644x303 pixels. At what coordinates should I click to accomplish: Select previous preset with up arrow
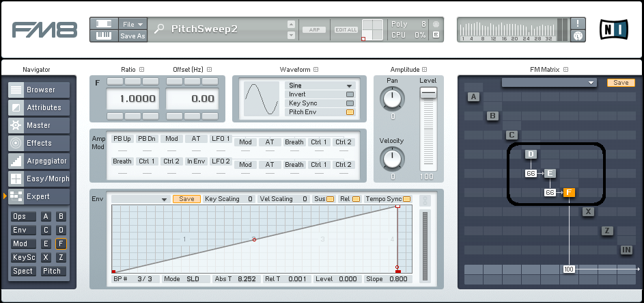point(291,24)
